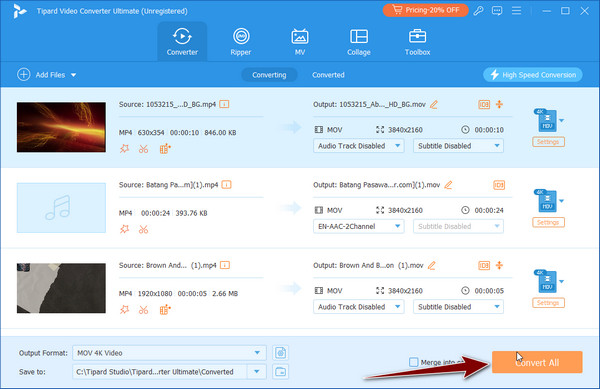The height and width of the screenshot is (389, 600).
Task: Rename output 1053215_Ab..._HD_BG.mov with pencil
Action: [434, 104]
